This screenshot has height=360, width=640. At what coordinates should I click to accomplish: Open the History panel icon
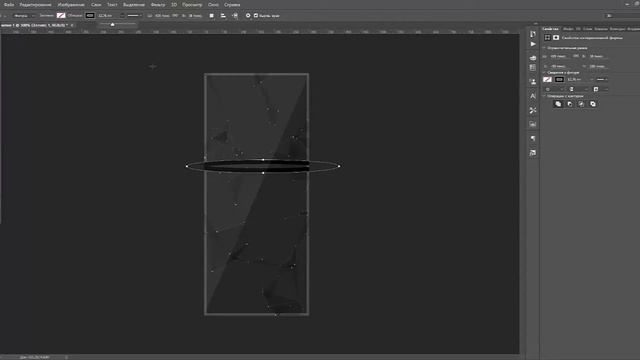(x=533, y=34)
